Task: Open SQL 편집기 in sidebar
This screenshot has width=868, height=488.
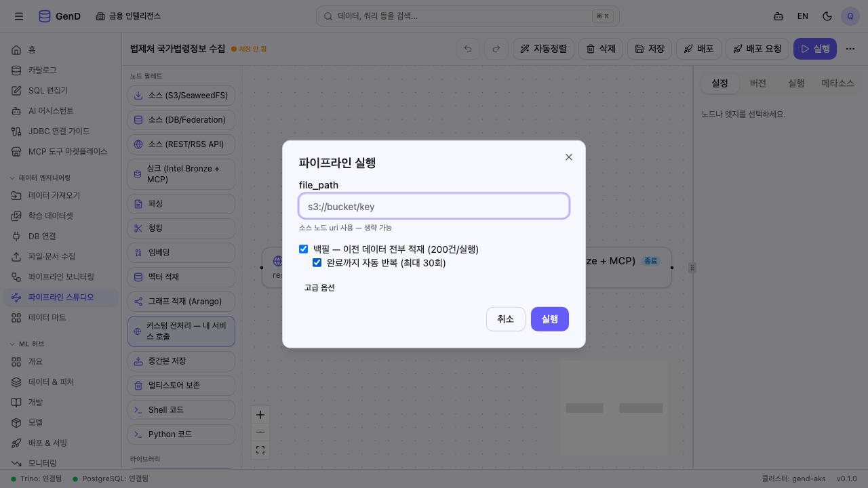Action: tap(61, 90)
